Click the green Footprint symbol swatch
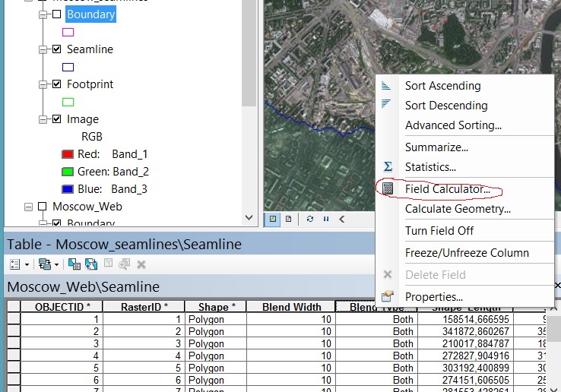This screenshot has height=392, width=561. click(68, 103)
